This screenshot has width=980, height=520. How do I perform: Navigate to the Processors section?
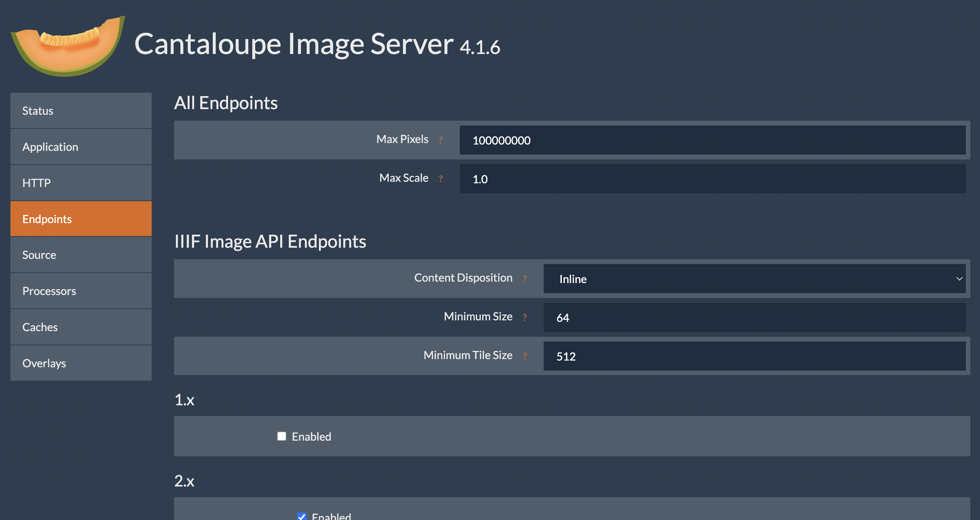coord(81,291)
